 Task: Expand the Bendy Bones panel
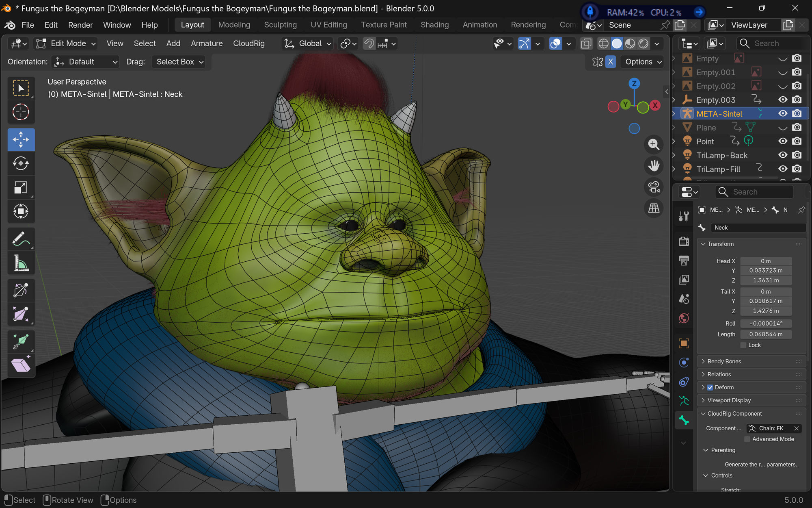tap(724, 361)
